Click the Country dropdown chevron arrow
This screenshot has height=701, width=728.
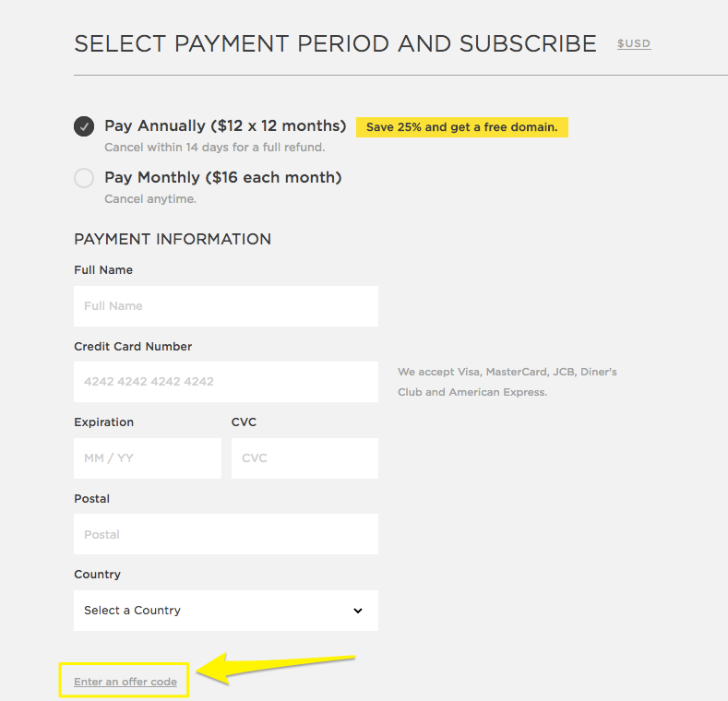point(358,611)
